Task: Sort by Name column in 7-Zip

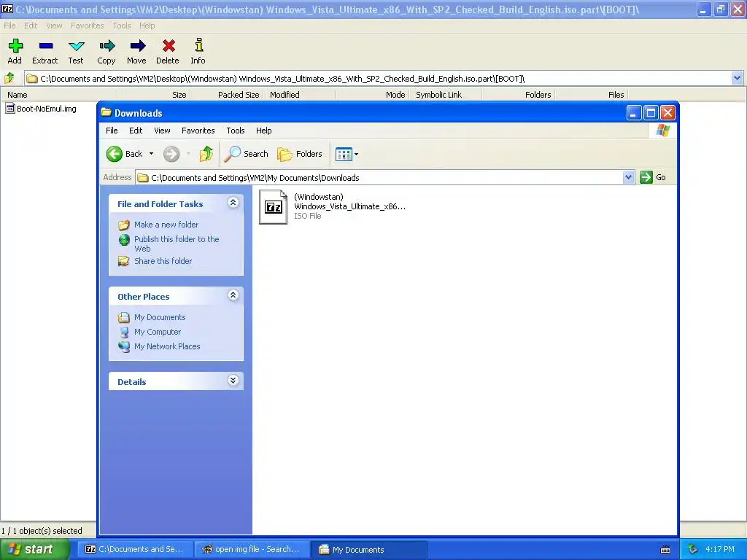Action: click(58, 95)
